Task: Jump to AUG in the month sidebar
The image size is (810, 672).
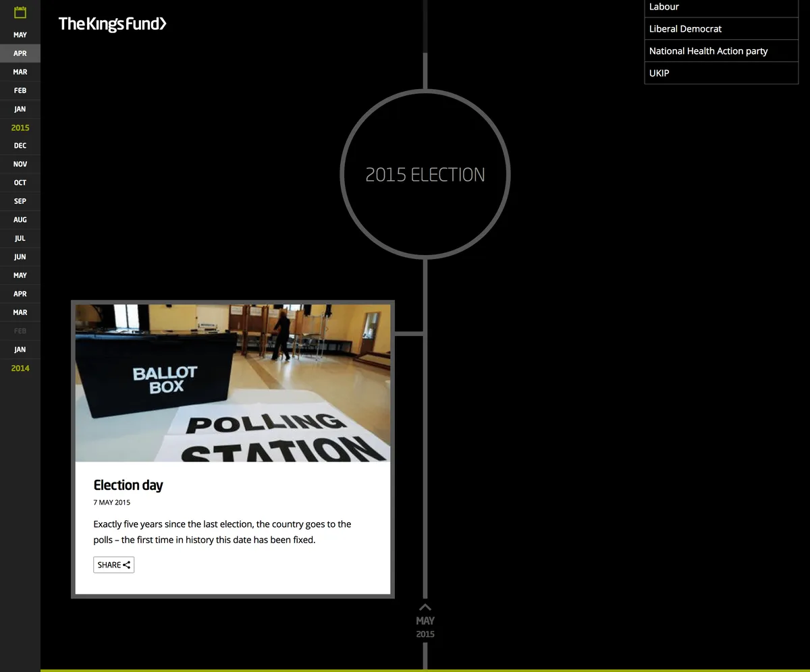Action: pos(20,220)
